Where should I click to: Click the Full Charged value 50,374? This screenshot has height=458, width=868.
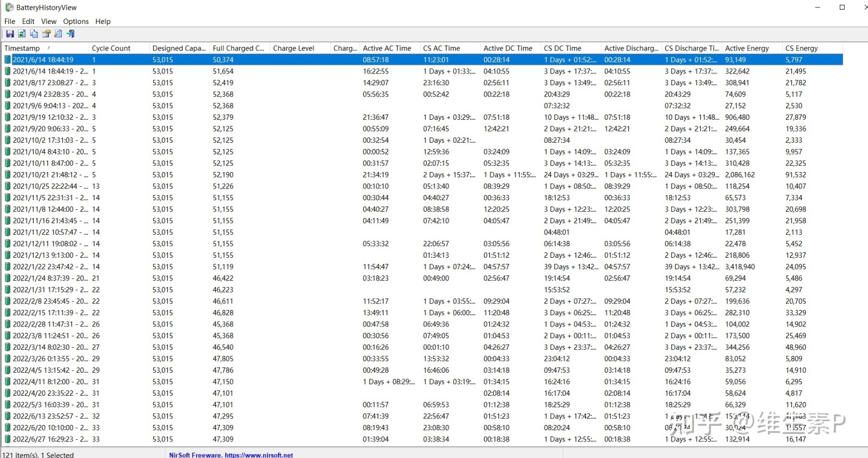coord(223,60)
